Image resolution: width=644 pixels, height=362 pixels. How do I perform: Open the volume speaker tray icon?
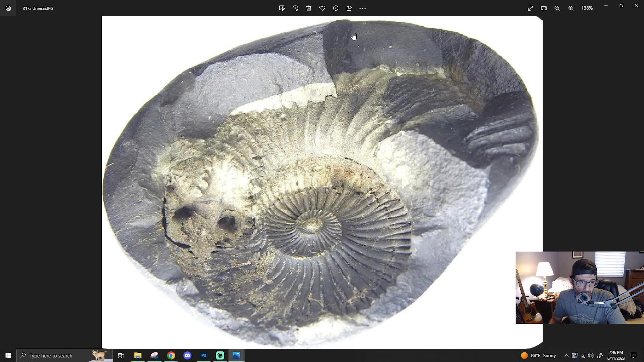pos(591,355)
